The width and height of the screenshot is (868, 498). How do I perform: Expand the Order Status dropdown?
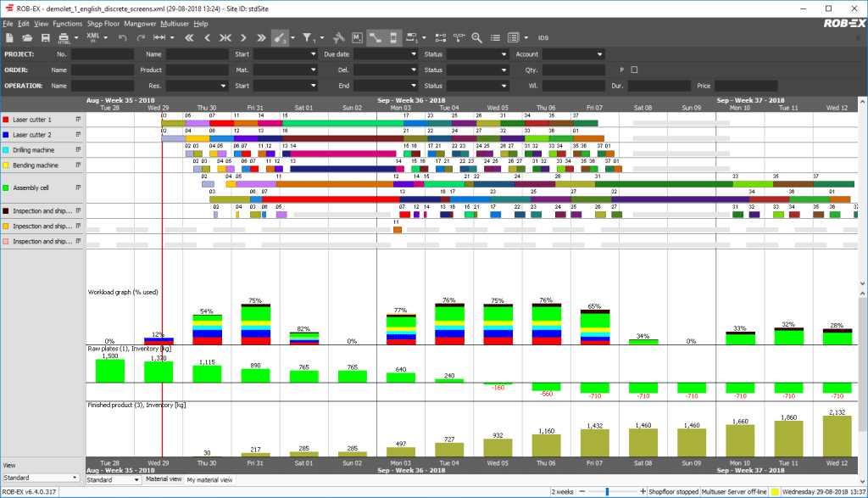(503, 70)
